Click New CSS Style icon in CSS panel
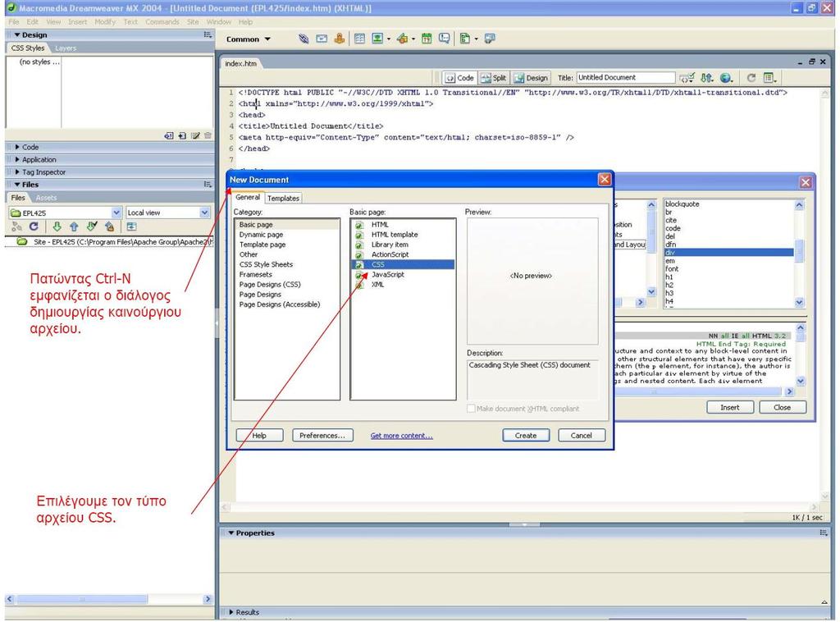This screenshot has width=840, height=622. (182, 136)
